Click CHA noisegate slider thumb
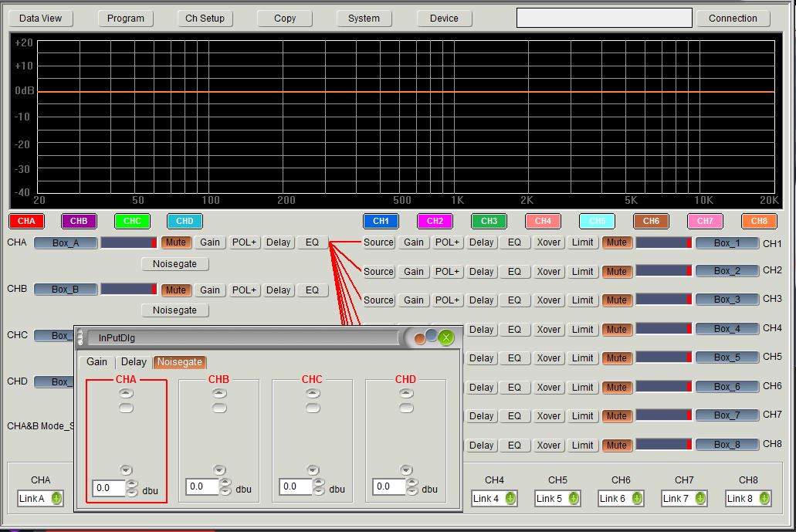This screenshot has height=532, width=796. tap(126, 408)
